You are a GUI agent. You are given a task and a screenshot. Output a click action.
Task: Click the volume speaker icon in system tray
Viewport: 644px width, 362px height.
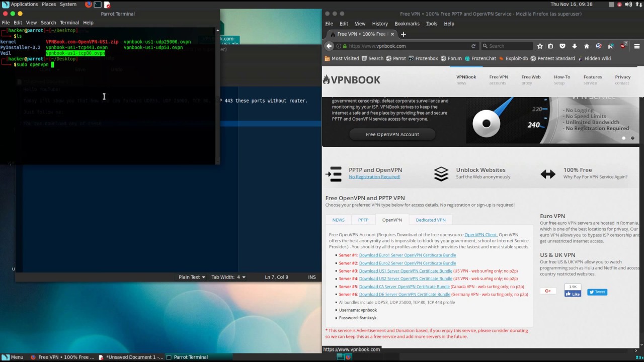tap(628, 4)
